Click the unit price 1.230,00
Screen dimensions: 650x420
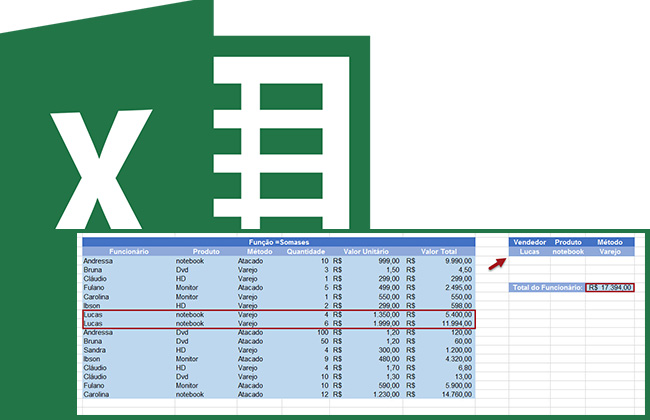pos(386,395)
